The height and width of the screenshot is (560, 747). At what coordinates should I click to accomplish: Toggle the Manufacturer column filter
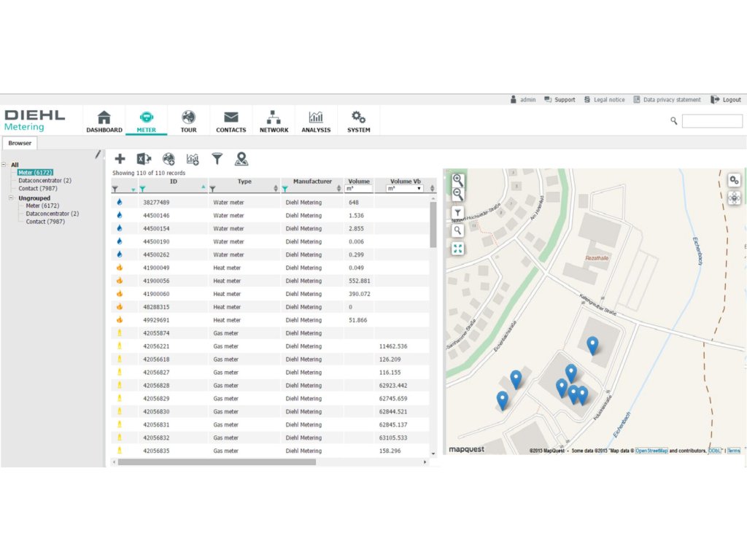coord(285,189)
